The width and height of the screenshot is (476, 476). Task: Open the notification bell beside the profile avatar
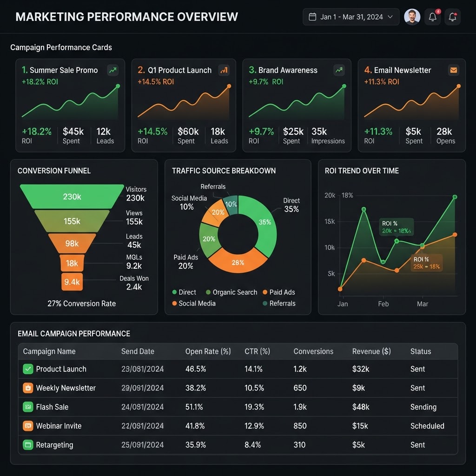433,17
